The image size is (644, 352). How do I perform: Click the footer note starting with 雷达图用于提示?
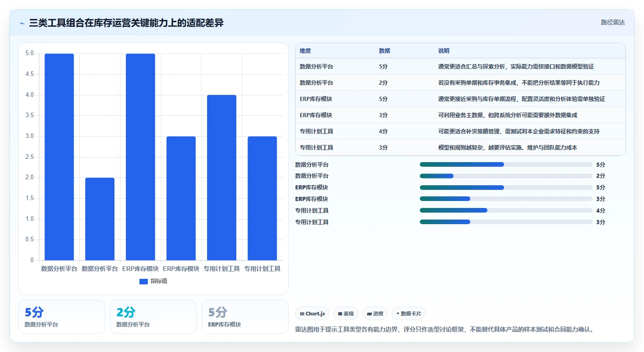(445, 330)
